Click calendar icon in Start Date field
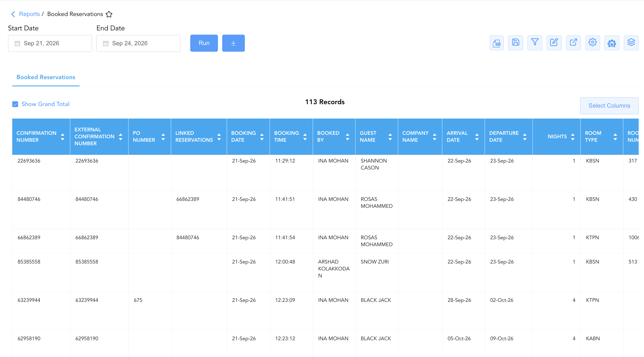644x357 pixels. coord(17,43)
